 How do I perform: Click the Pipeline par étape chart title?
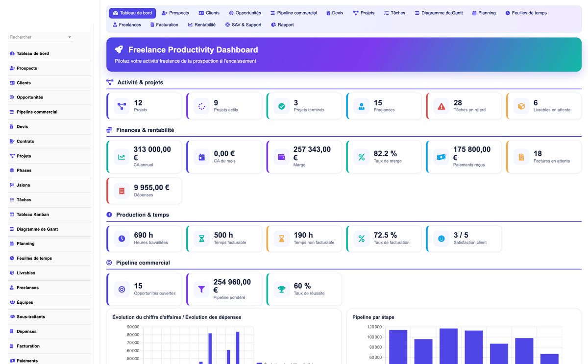pos(373,317)
